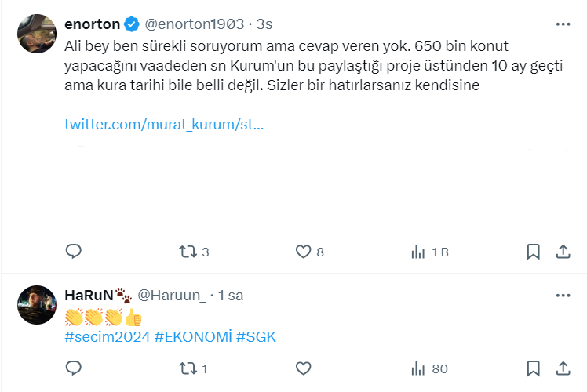Open the twitter.com/murat_kurum link
Viewport: 587px width, 392px height.
tap(163, 125)
